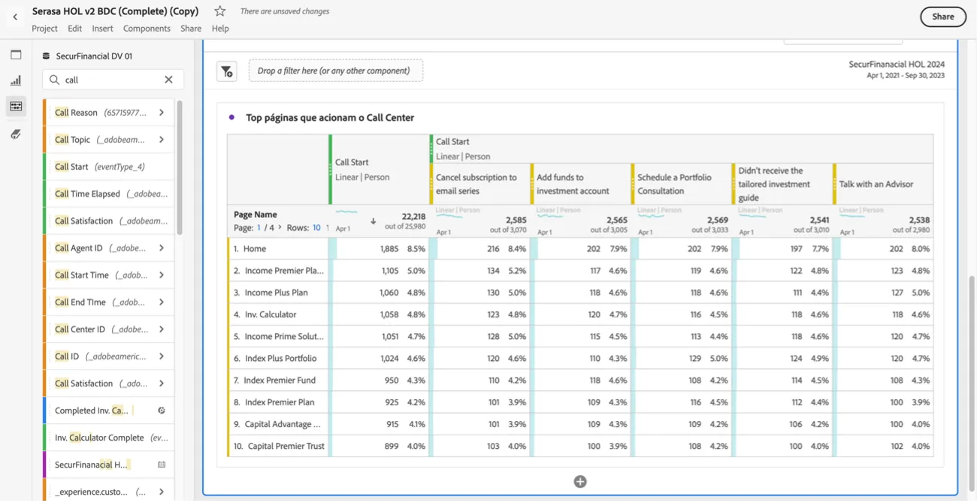The height and width of the screenshot is (503, 980).
Task: Click the purple dot beside the table title
Action: pos(232,117)
